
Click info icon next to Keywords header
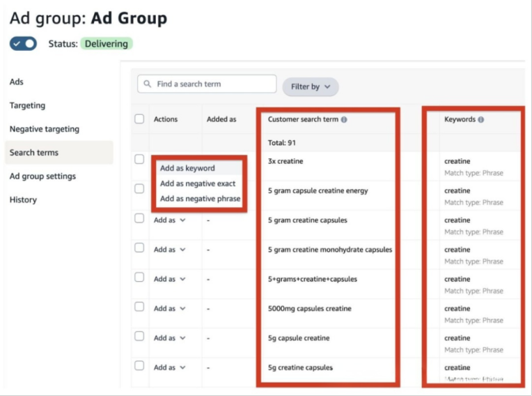click(x=481, y=120)
